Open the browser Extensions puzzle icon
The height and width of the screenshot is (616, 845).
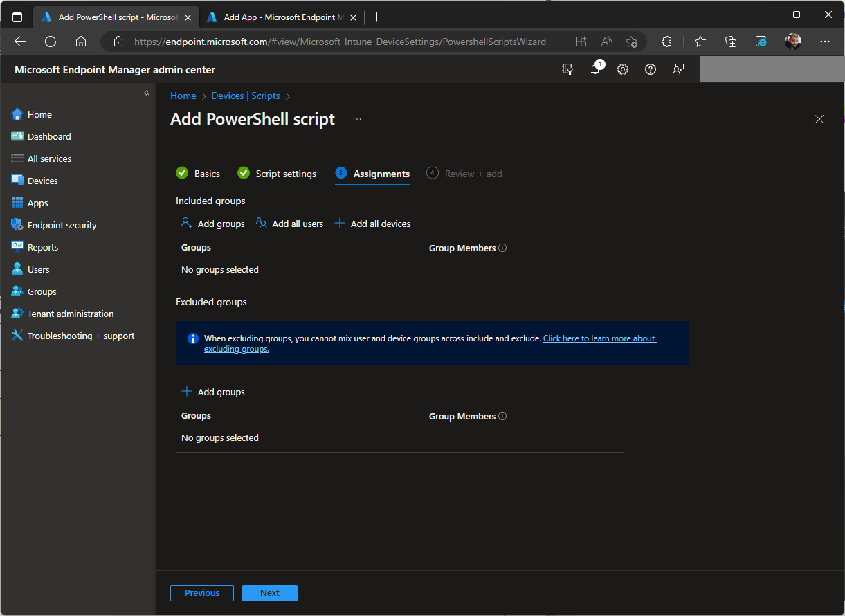666,42
